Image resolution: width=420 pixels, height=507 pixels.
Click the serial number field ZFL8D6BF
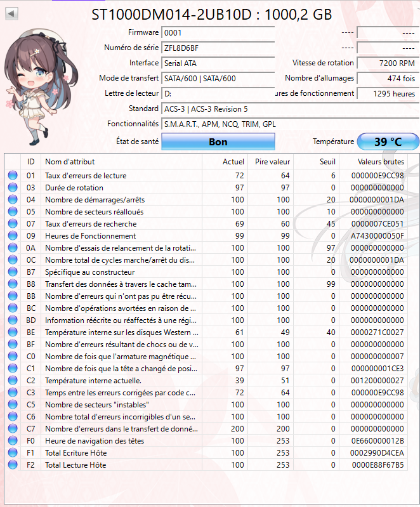pyautogui.click(x=218, y=48)
